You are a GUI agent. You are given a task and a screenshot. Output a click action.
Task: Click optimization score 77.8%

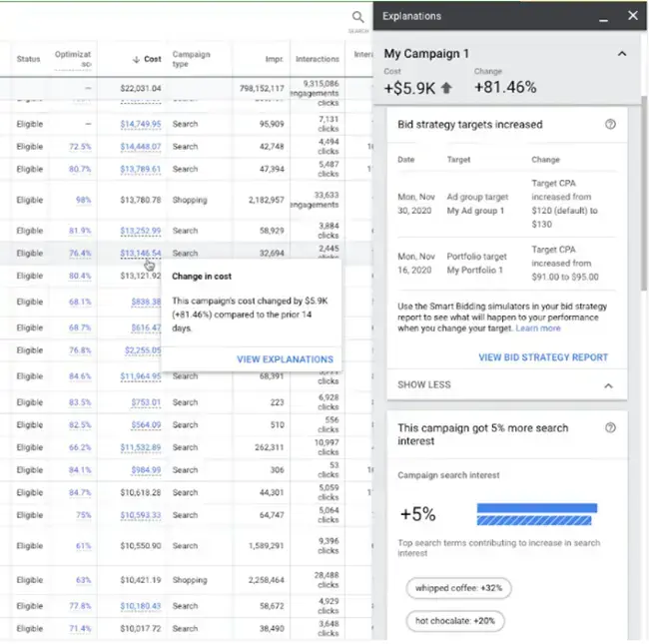[80, 606]
